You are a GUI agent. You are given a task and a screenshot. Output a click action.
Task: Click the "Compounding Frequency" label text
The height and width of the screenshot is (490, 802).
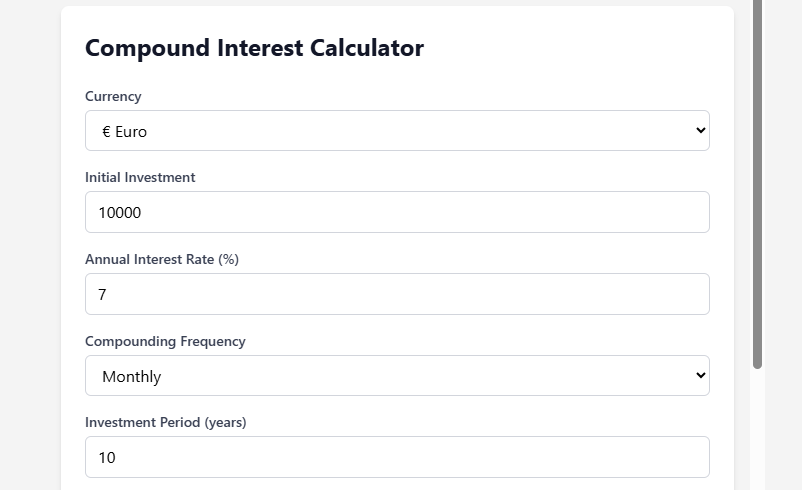(165, 342)
